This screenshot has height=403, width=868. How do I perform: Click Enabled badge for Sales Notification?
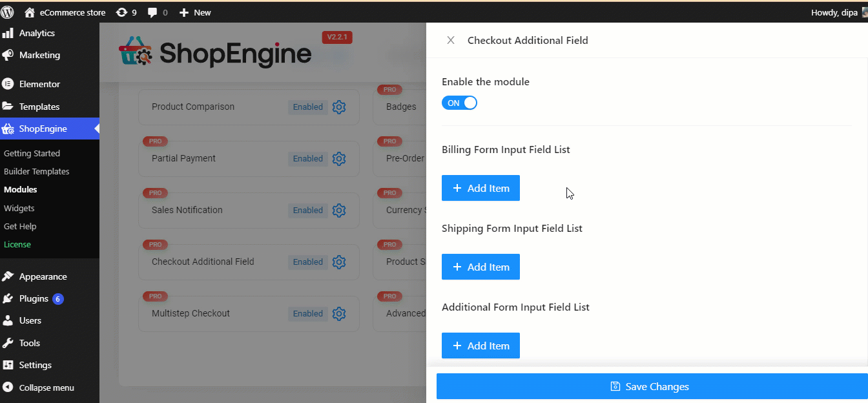pos(307,211)
